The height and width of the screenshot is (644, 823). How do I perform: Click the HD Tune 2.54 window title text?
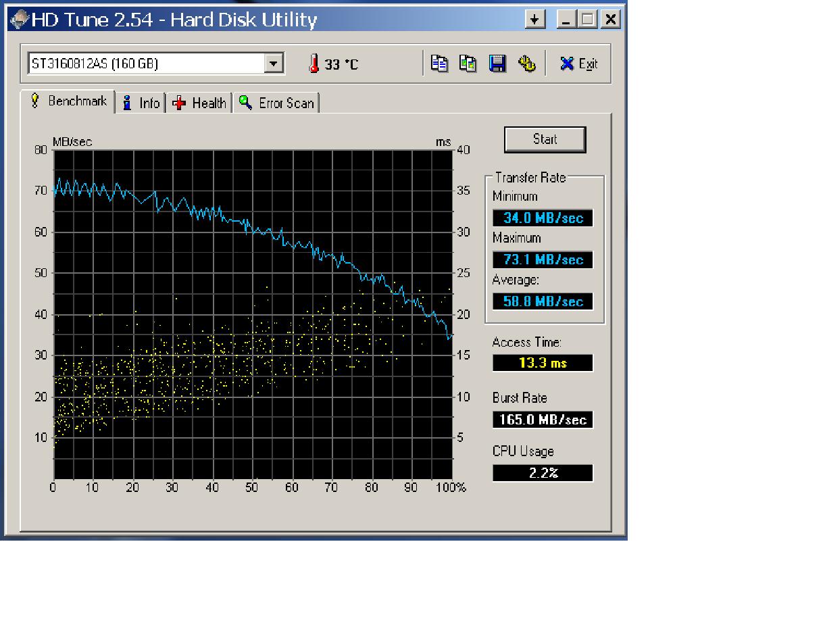coord(174,20)
